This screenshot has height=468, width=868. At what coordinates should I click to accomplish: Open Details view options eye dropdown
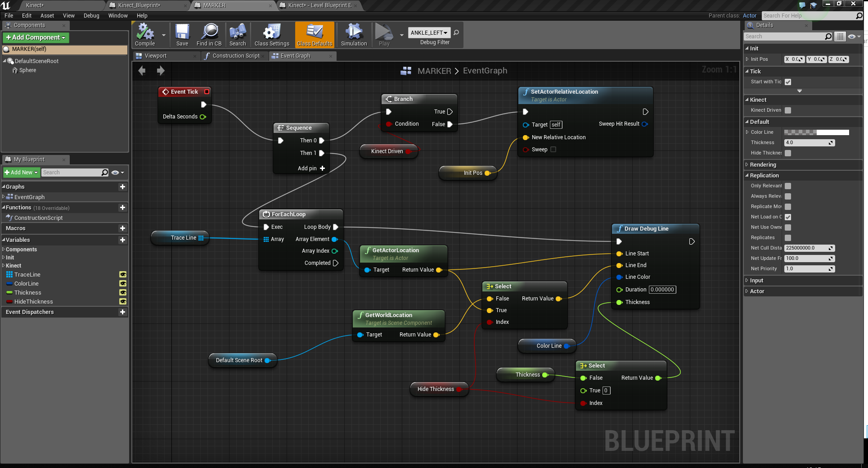point(854,36)
